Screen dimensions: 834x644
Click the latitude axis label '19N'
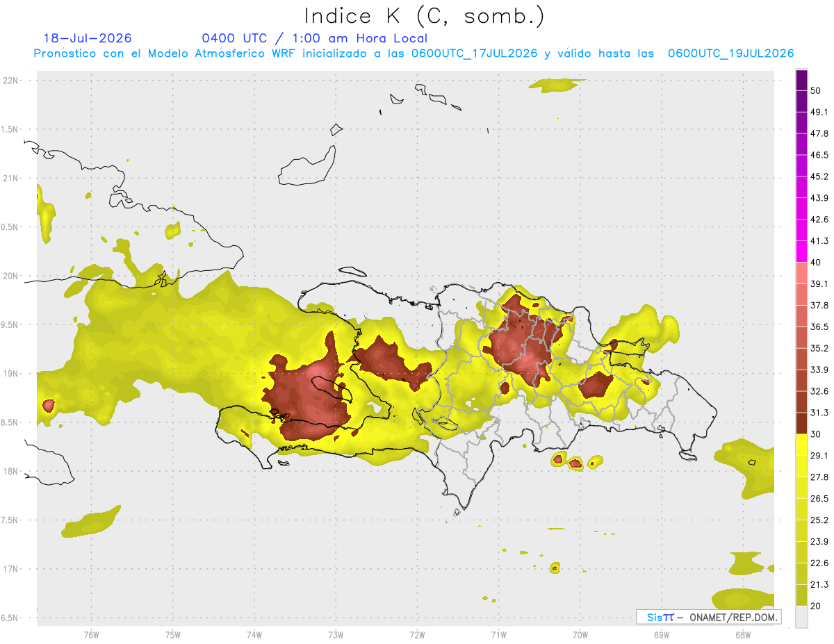click(11, 374)
